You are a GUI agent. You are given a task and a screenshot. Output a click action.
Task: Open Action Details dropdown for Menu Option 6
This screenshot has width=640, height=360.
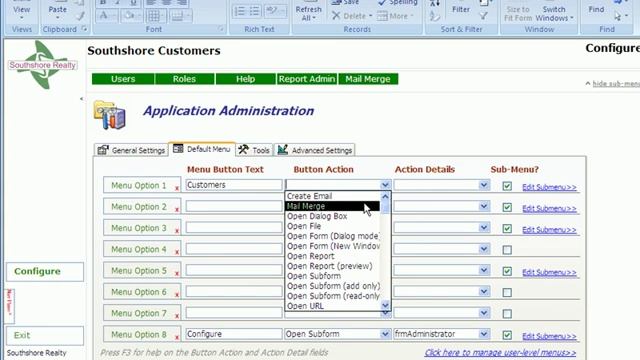[484, 291]
